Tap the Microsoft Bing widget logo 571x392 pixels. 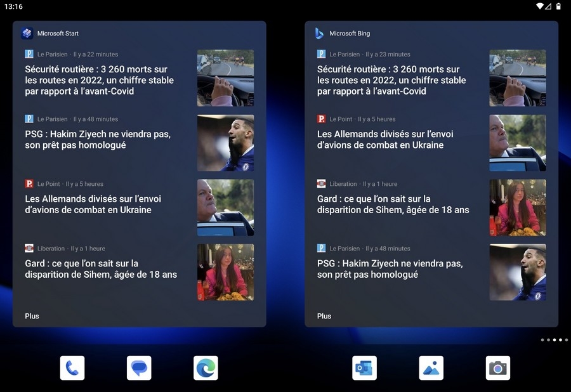[x=319, y=33]
